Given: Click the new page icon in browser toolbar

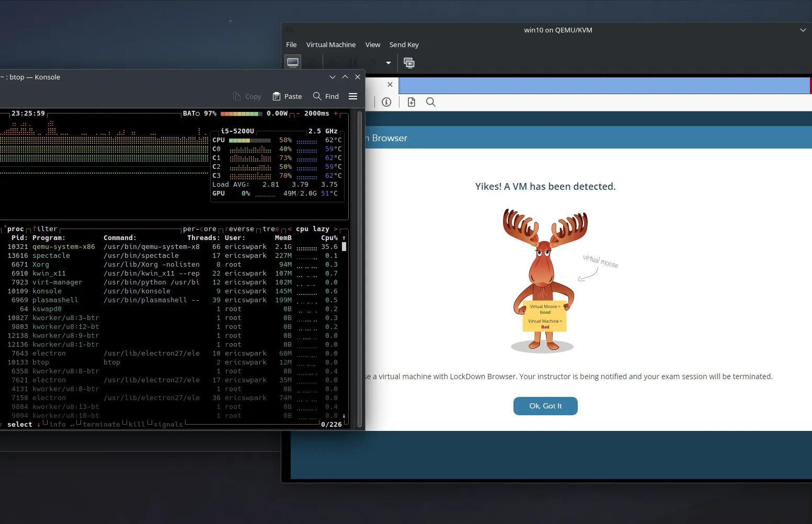Looking at the screenshot, I should [x=411, y=102].
